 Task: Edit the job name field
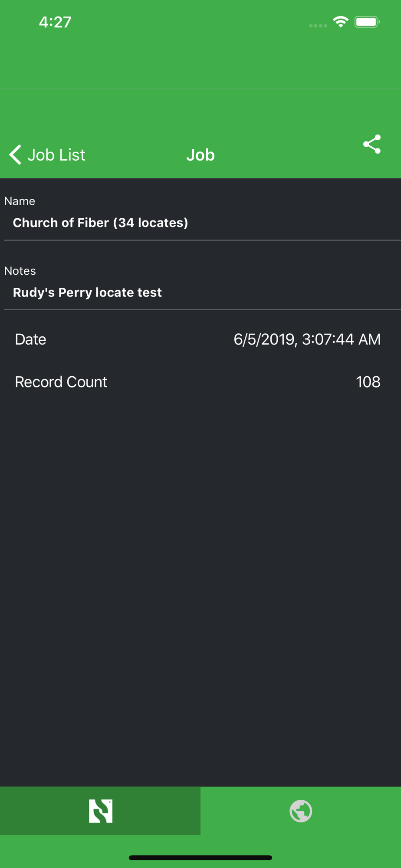click(x=202, y=223)
